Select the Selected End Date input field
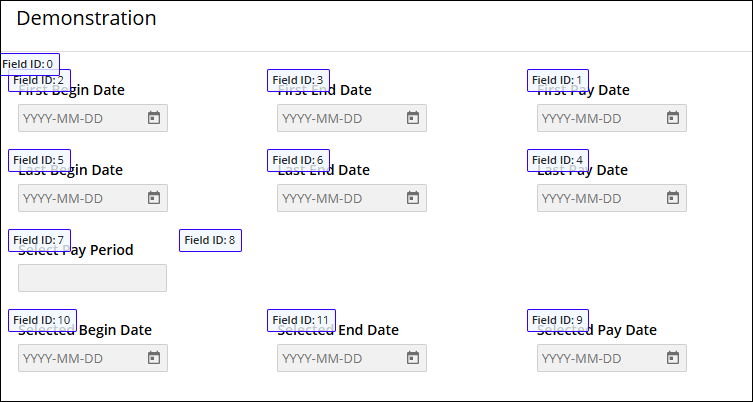The image size is (753, 402). click(337, 358)
